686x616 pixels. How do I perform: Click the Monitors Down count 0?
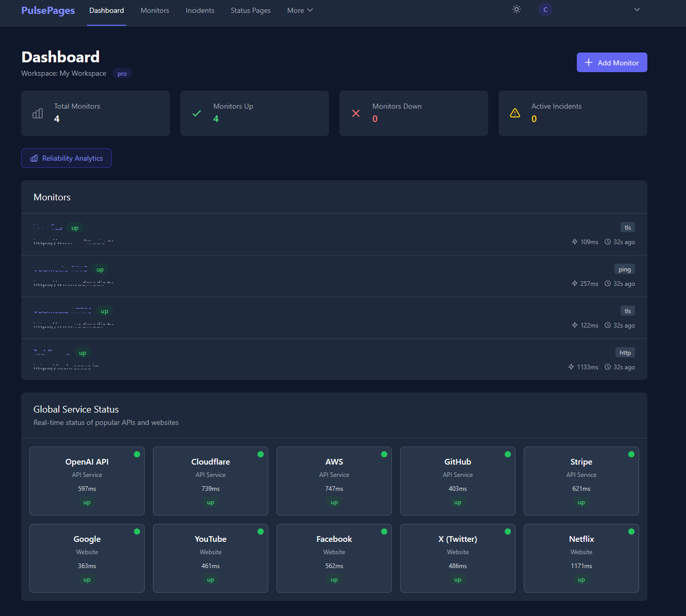tap(375, 119)
